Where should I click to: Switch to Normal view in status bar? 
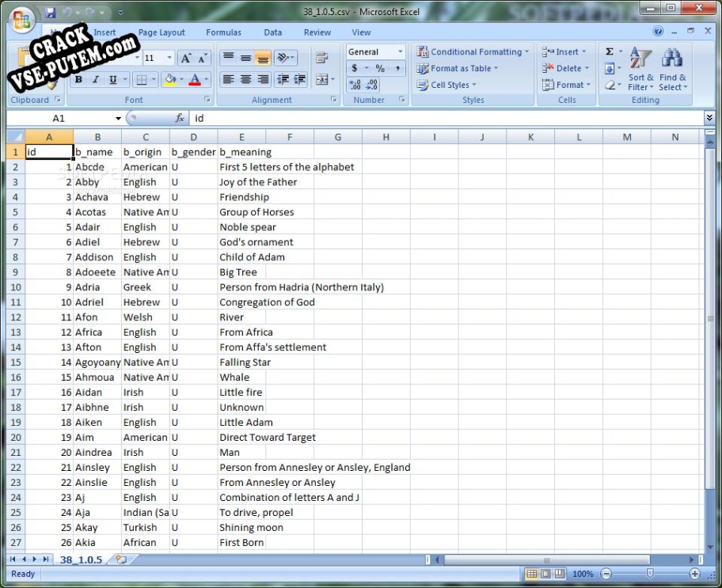[x=532, y=574]
